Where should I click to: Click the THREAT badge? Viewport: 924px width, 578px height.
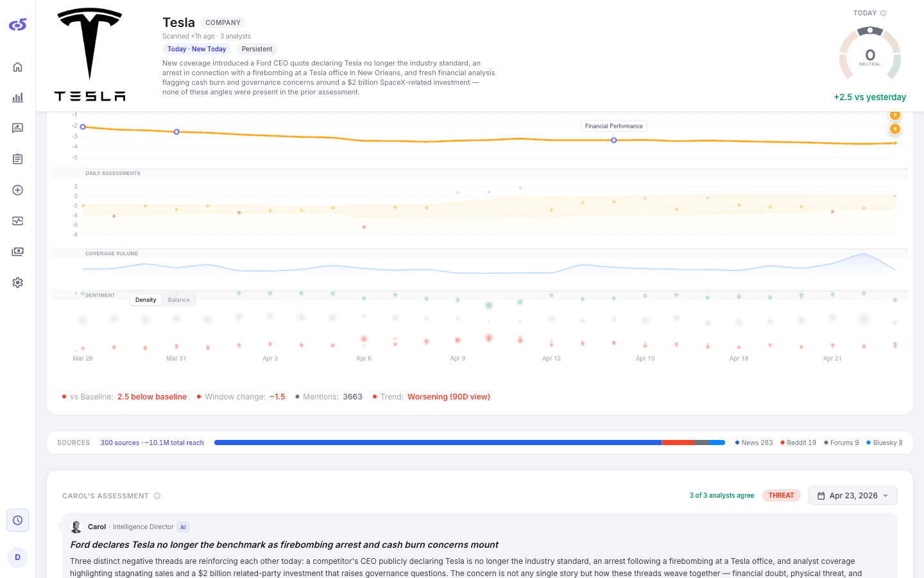tap(781, 496)
